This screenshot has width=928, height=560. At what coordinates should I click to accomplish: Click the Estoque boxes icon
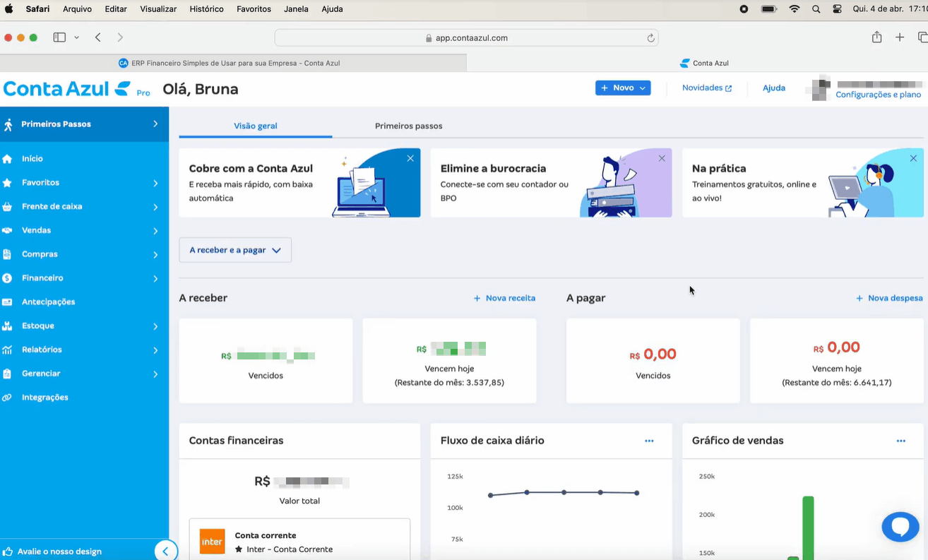7,326
